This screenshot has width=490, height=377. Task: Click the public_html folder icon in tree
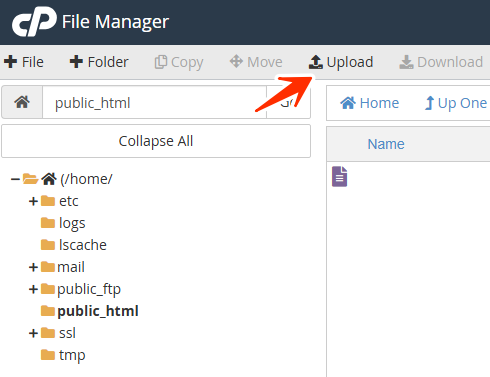48,311
